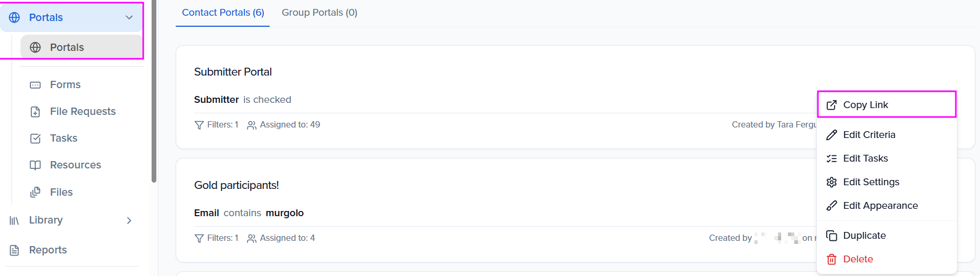
Task: Click the Duplicate copy icon
Action: pyautogui.click(x=832, y=236)
